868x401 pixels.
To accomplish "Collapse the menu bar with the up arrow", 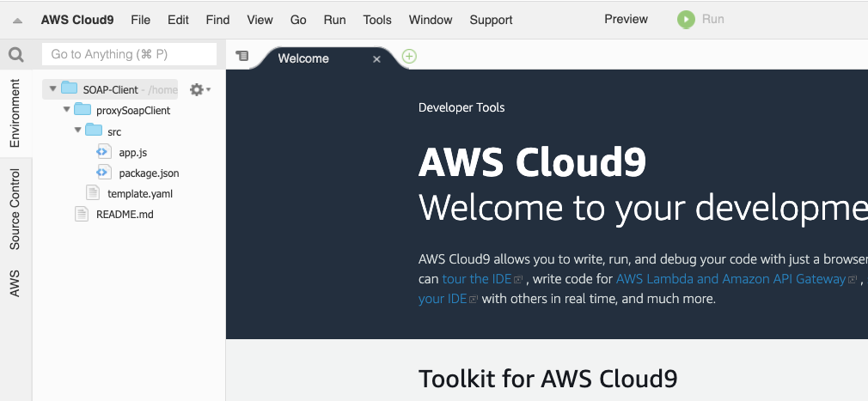I will coord(17,21).
